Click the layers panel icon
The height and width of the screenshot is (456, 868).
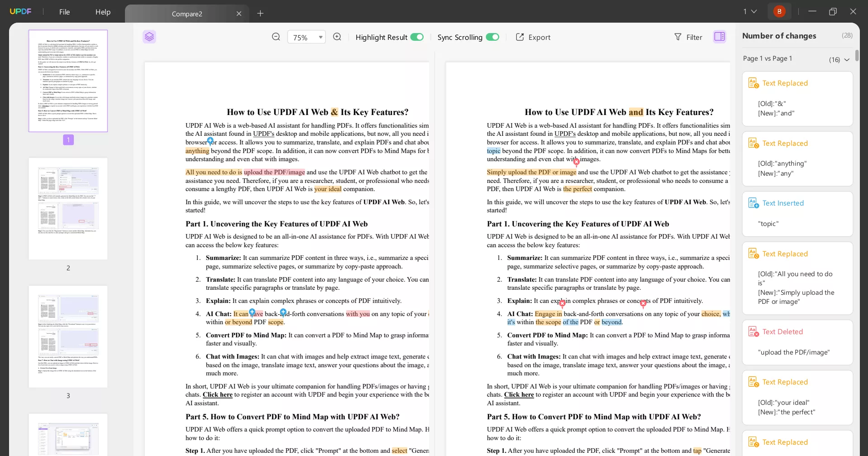tap(149, 37)
